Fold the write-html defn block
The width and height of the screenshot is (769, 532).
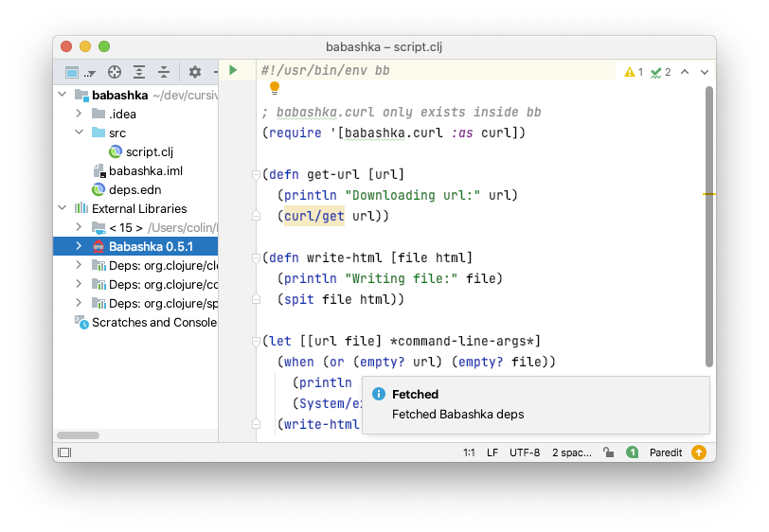coord(256,257)
